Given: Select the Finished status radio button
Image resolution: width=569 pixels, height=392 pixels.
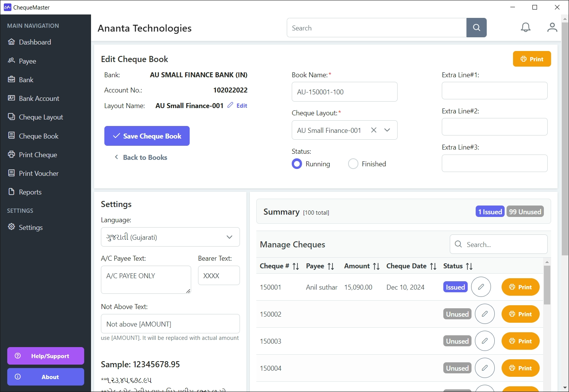Looking at the screenshot, I should (353, 164).
